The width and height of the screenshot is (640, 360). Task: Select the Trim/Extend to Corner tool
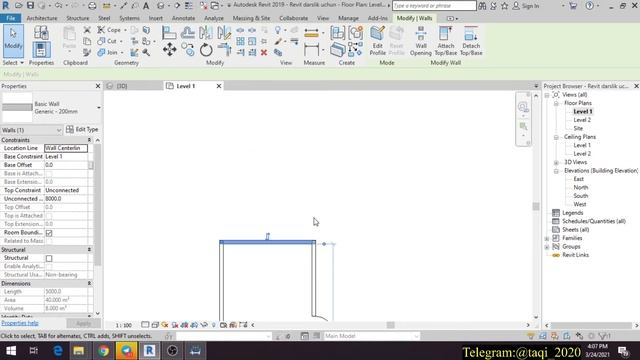pyautogui.click(x=224, y=50)
